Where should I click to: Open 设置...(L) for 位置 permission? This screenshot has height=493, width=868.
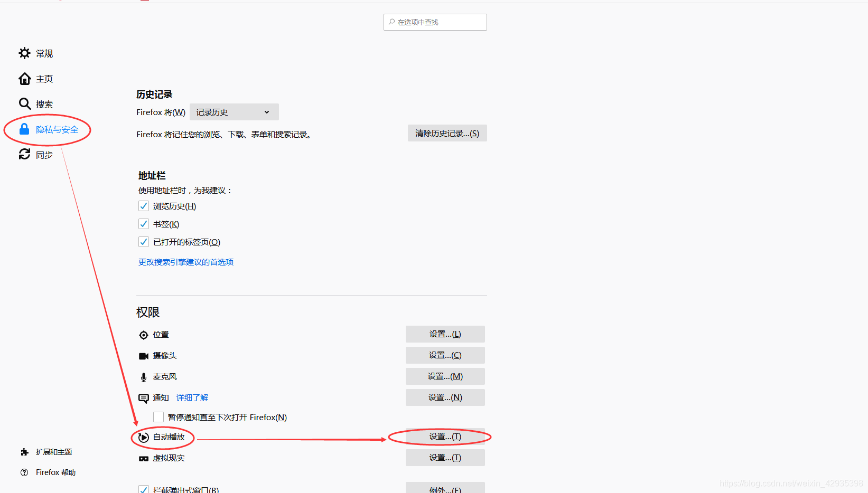445,334
